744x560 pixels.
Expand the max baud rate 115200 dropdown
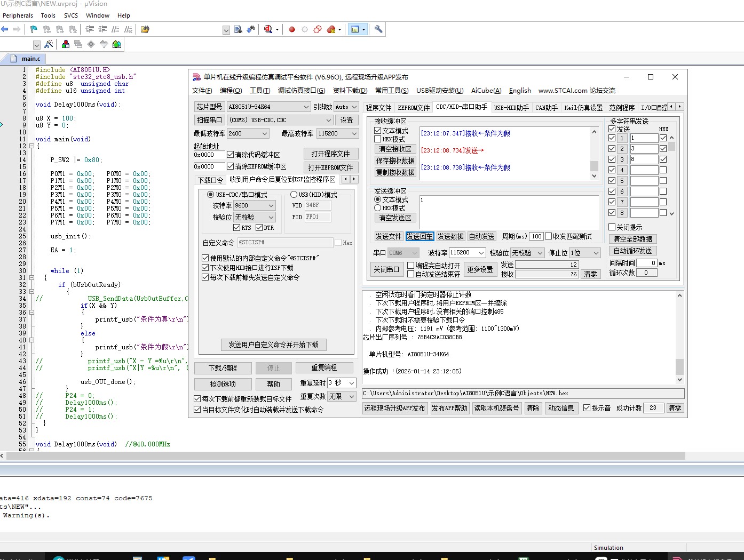point(354,133)
